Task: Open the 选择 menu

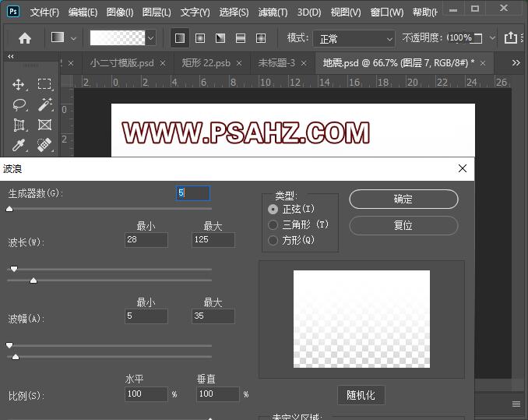Action: pyautogui.click(x=234, y=12)
